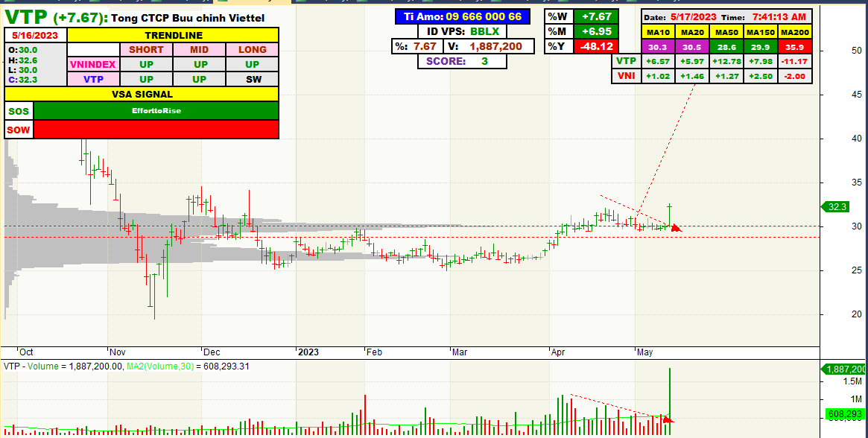
Task: Click the SOS label cell
Action: coord(19,111)
